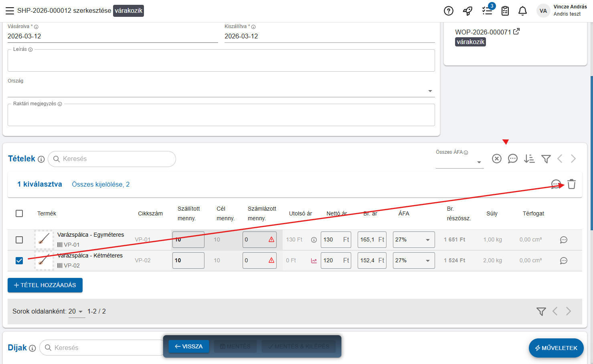The width and height of the screenshot is (593, 364).
Task: Open the MŰVELETEK actions menu
Action: (x=556, y=348)
